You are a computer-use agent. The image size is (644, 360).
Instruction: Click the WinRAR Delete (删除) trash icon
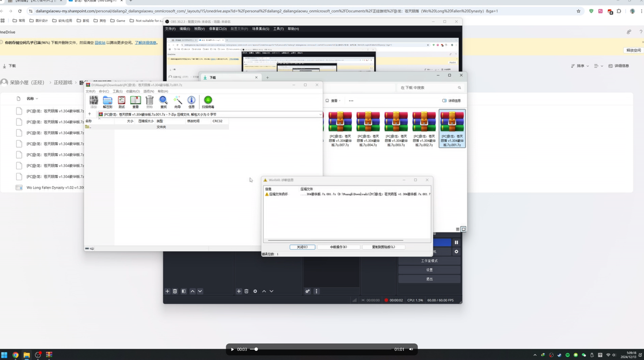pos(150,102)
